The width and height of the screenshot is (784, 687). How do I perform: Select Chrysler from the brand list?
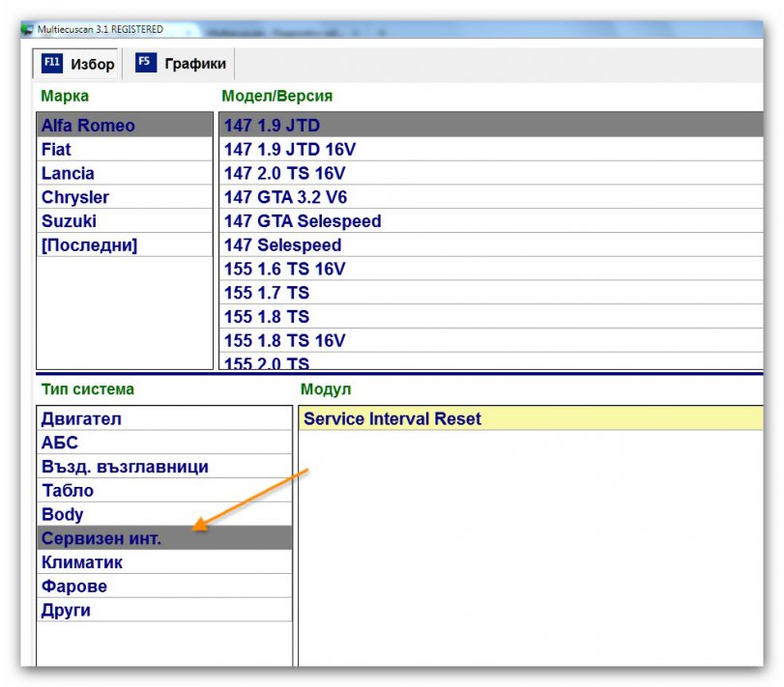click(74, 197)
